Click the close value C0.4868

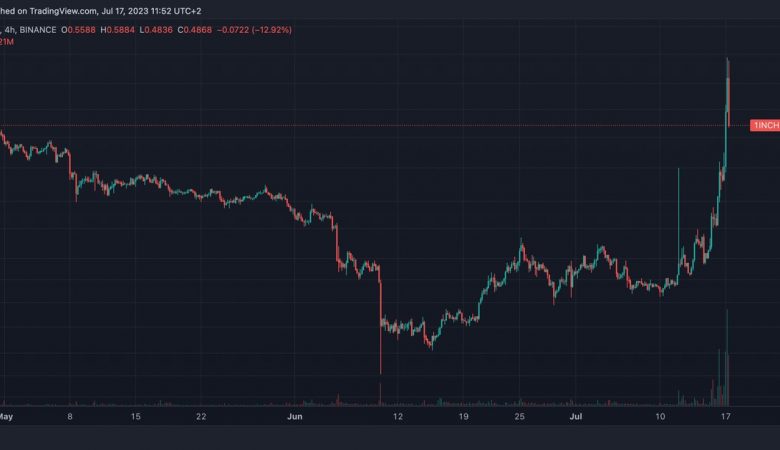[195, 30]
